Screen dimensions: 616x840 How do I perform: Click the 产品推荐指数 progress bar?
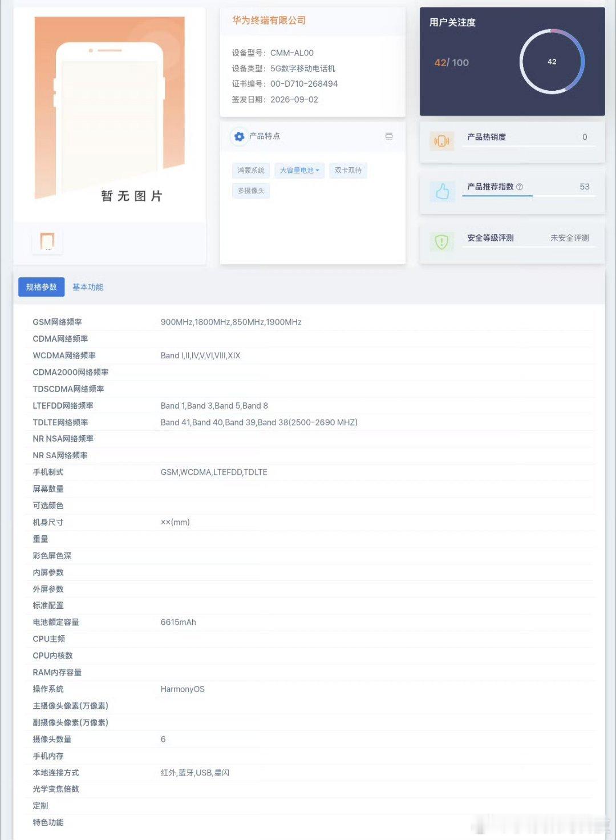529,196
